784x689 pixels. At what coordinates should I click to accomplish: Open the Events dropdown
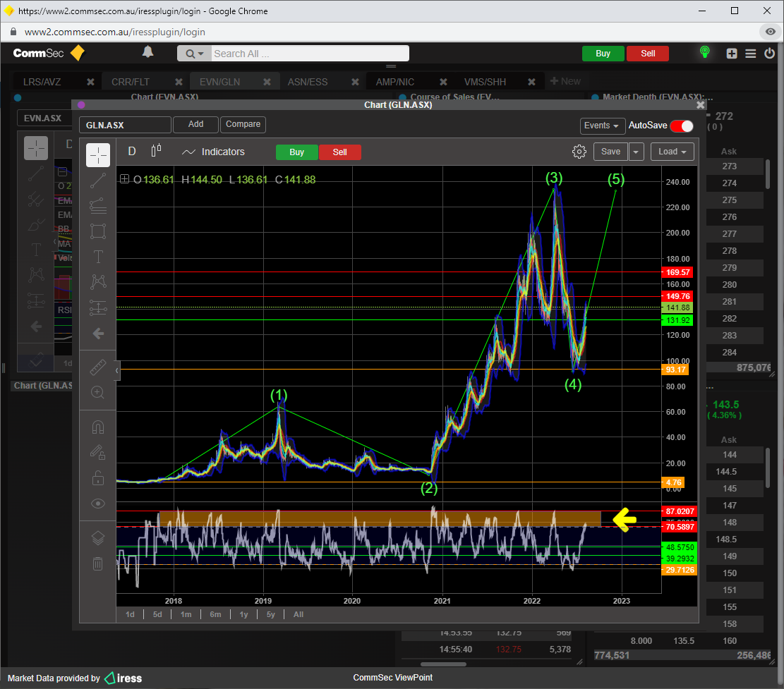pos(603,126)
